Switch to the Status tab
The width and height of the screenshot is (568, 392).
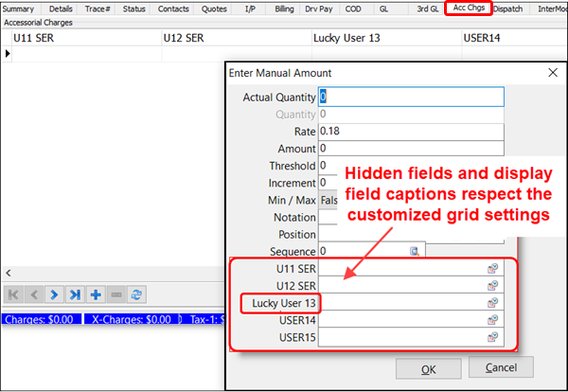(x=133, y=9)
